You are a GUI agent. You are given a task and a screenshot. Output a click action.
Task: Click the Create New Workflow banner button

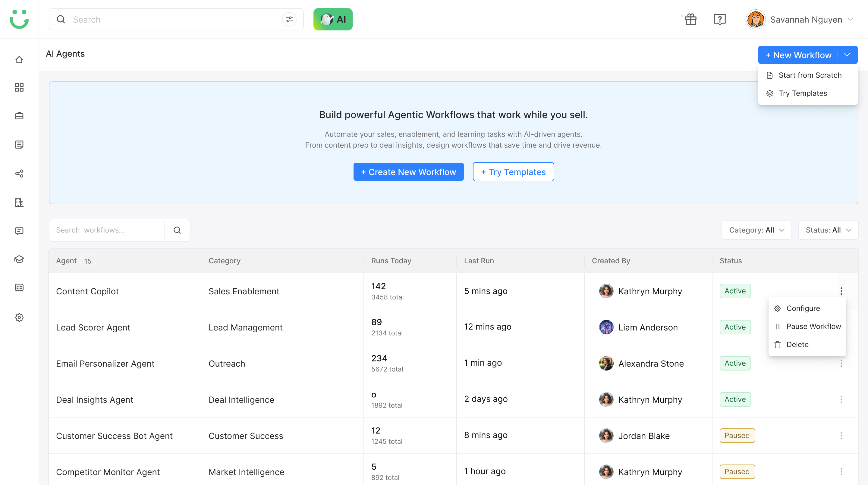(408, 172)
